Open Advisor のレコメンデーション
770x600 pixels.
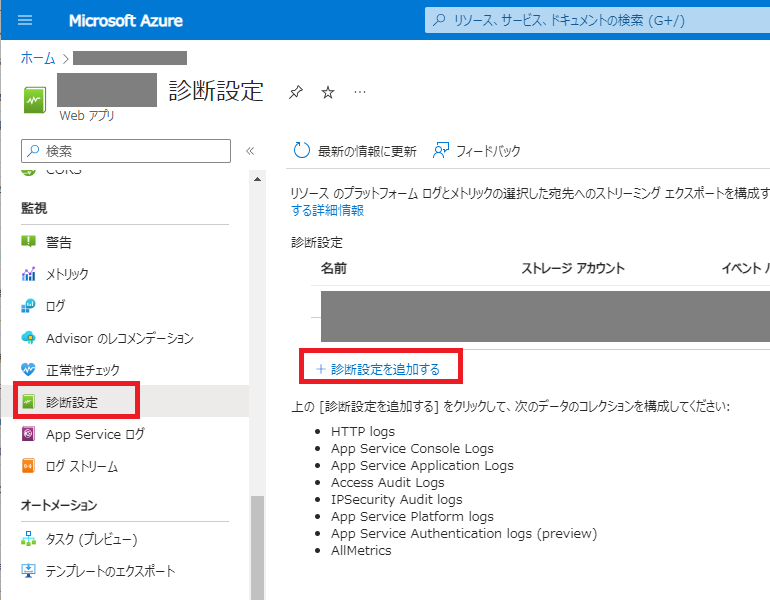(120, 338)
